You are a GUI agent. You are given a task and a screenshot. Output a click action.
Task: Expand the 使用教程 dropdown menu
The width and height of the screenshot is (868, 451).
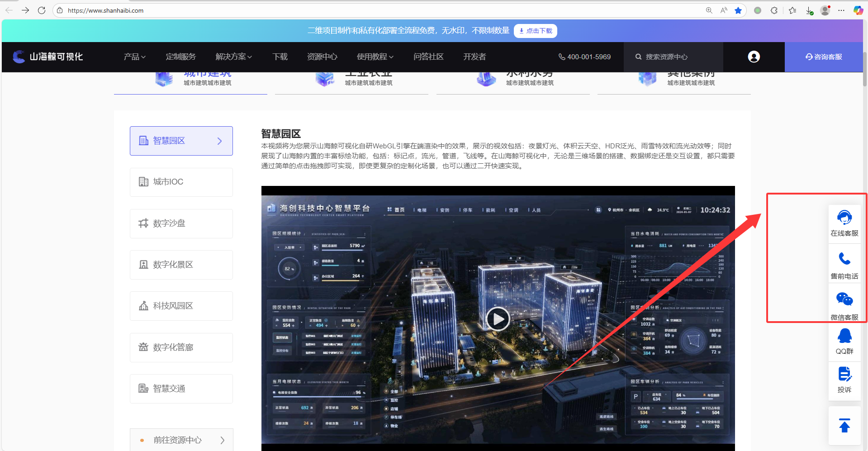[x=375, y=57]
